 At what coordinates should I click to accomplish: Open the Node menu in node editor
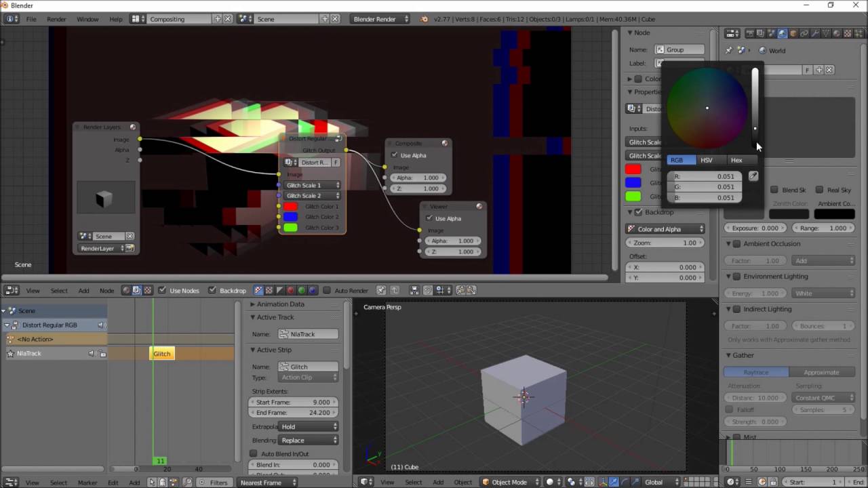(107, 290)
